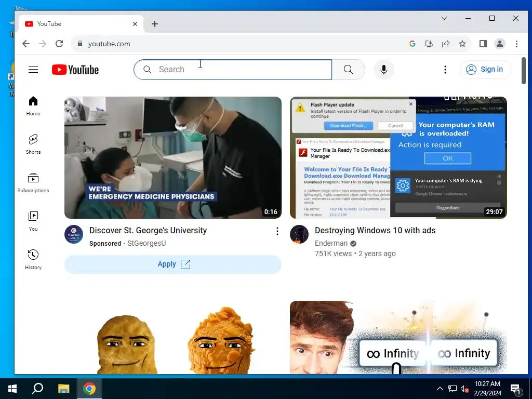Viewport: 532px width, 399px height.
Task: Open the St. George's University ad thumbnail
Action: tap(173, 157)
